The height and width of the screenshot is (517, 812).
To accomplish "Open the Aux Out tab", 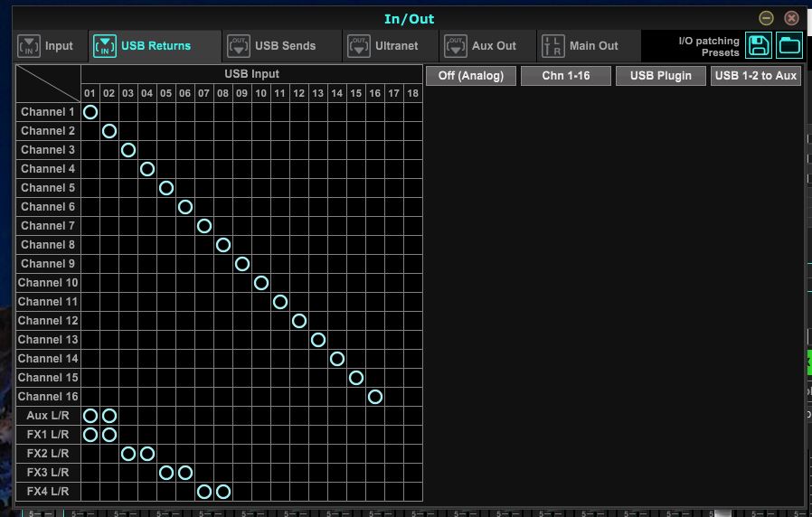I will 487,46.
